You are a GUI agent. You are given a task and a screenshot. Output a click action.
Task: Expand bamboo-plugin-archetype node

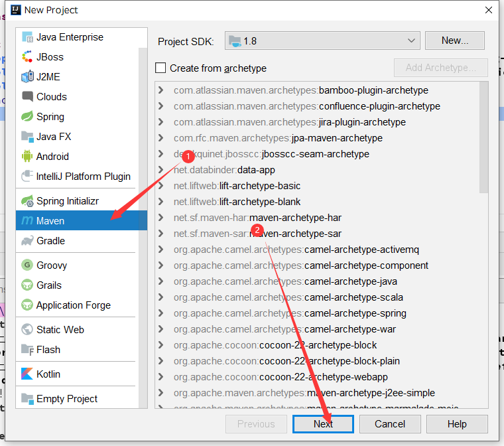pos(160,90)
